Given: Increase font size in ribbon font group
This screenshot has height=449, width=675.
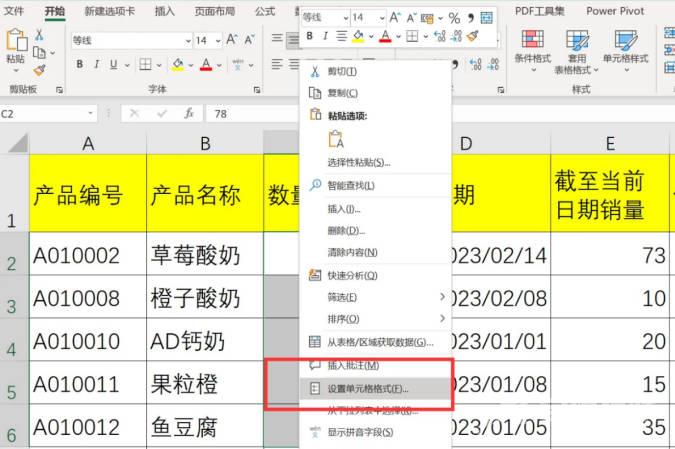Looking at the screenshot, I should tap(232, 40).
